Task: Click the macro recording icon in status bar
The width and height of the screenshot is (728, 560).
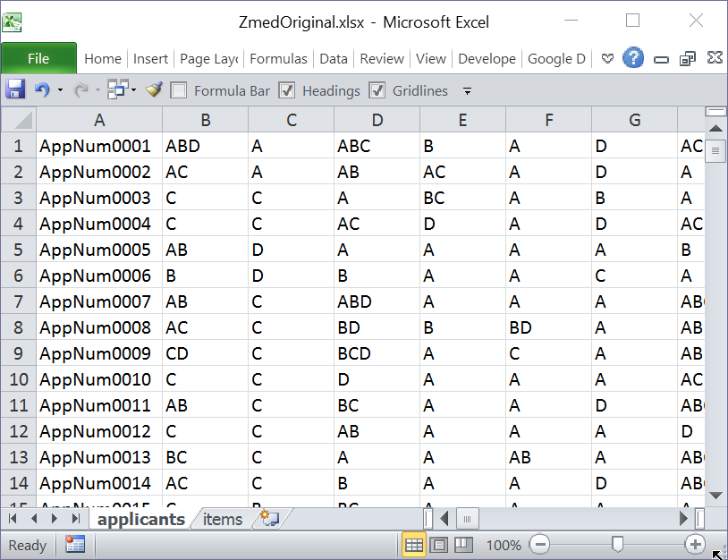Action: (75, 545)
